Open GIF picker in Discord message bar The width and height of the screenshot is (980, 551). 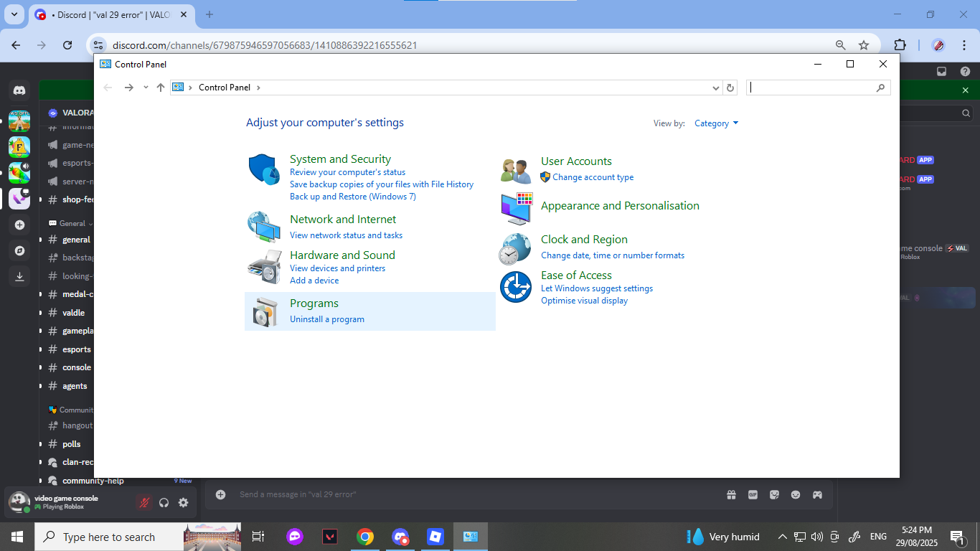pyautogui.click(x=753, y=494)
